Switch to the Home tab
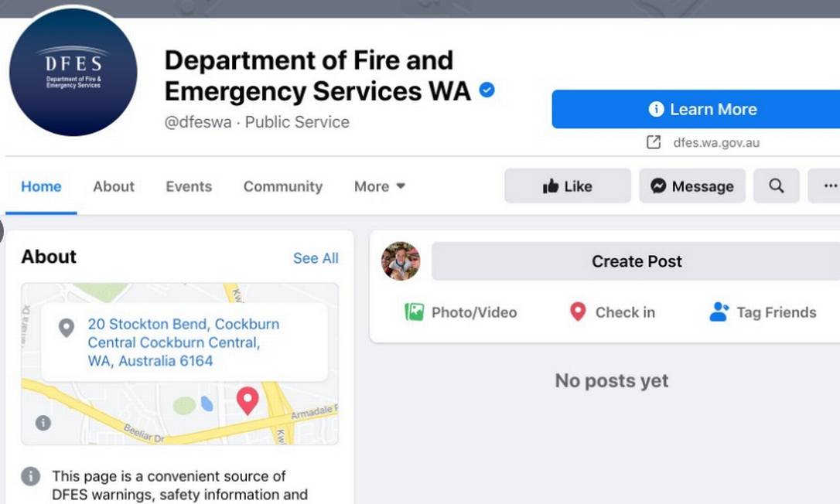Viewport: 840px width, 504px height. click(x=41, y=186)
